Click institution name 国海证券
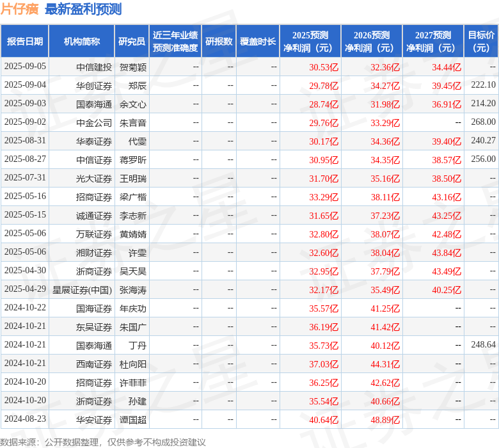 94,308
